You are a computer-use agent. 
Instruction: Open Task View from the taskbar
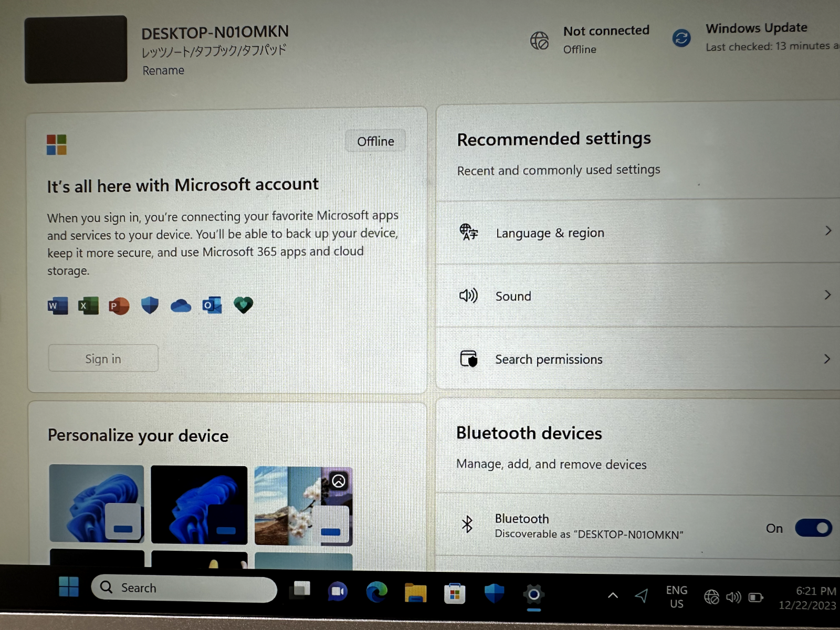pyautogui.click(x=300, y=590)
